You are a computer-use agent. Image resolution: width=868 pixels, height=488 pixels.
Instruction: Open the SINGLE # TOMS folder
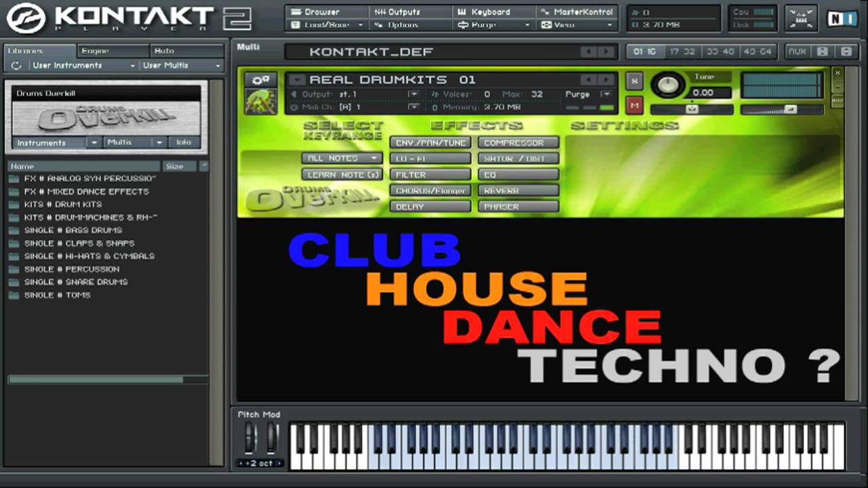[57, 296]
